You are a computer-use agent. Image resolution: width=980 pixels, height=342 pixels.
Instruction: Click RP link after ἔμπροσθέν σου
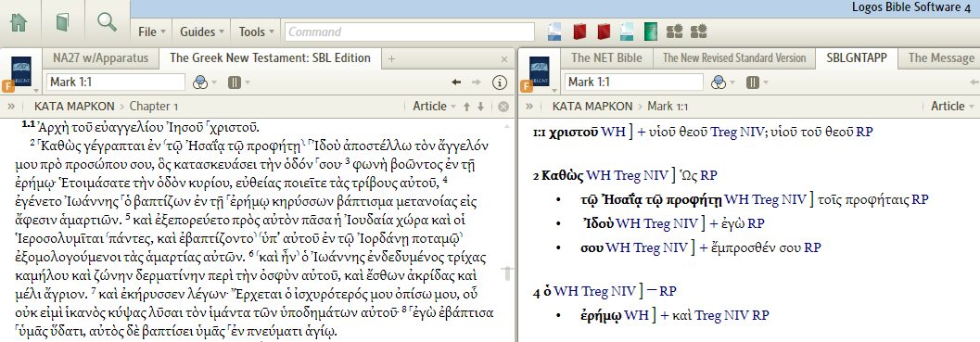pos(812,247)
